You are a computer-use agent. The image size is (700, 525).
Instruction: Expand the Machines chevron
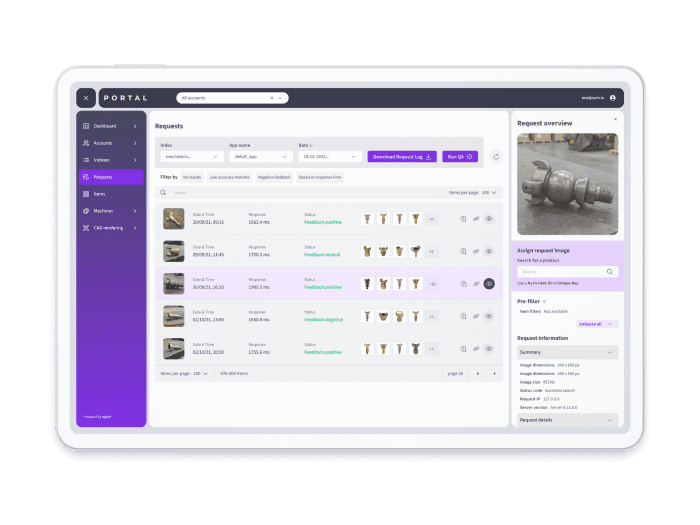click(x=135, y=211)
